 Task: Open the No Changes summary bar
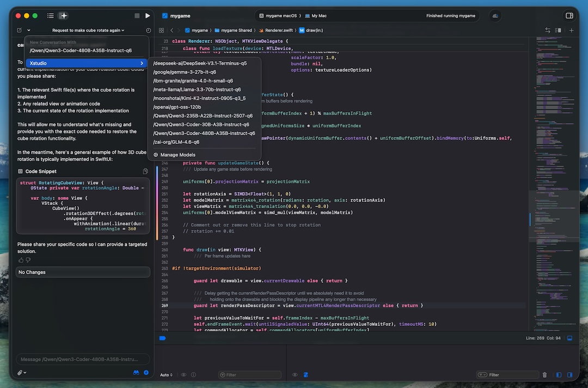[x=83, y=272]
